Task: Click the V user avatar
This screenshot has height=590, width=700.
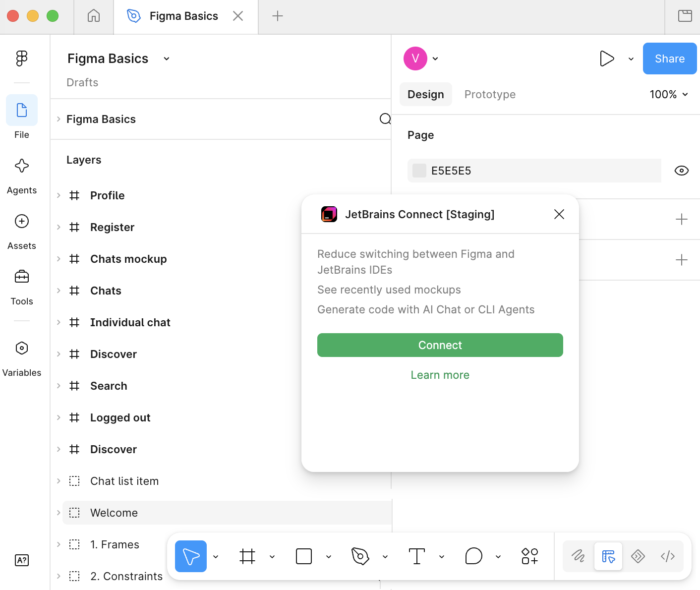Action: coord(415,59)
